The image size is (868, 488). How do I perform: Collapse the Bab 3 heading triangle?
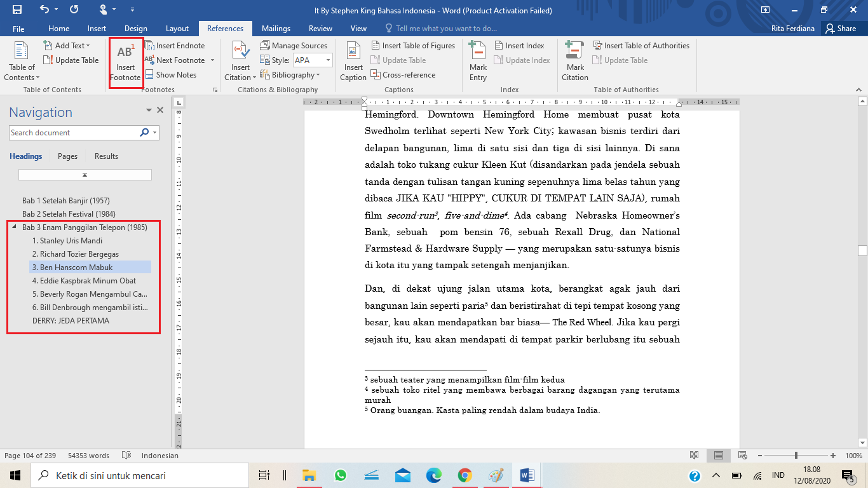coord(15,227)
